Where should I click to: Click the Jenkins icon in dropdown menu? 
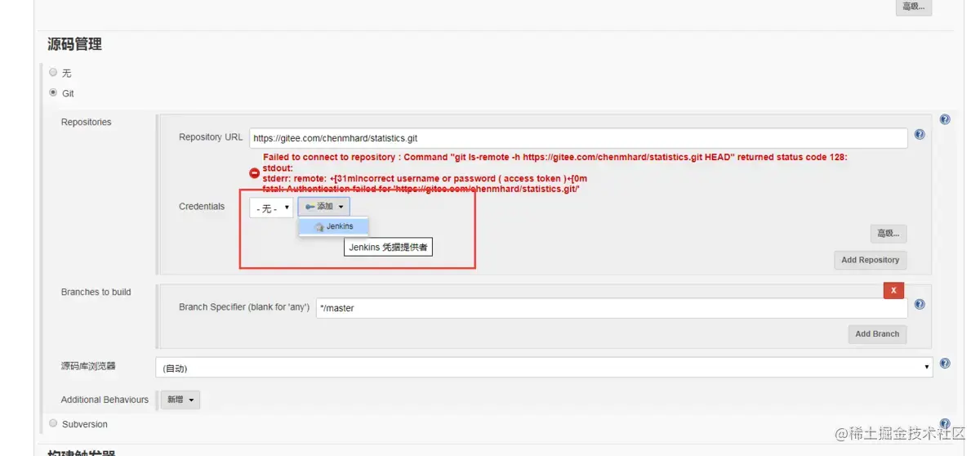pos(318,227)
